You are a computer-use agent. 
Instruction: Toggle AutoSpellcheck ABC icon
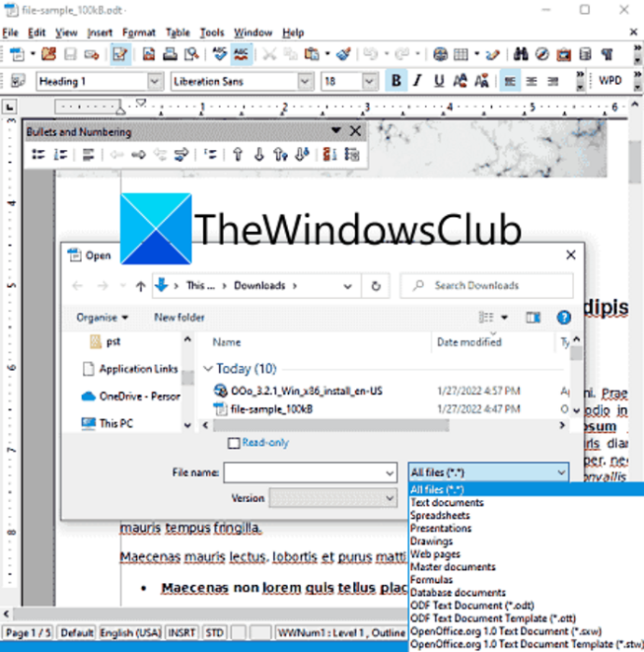click(x=240, y=54)
